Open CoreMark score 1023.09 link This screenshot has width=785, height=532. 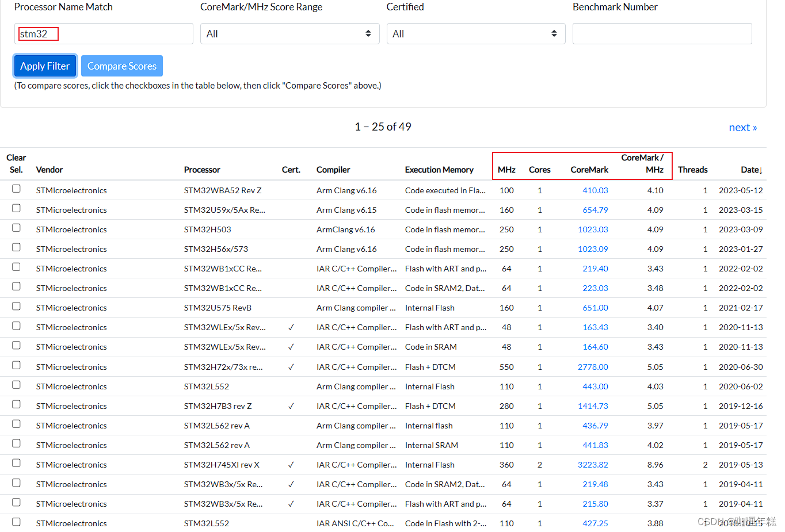coord(593,249)
